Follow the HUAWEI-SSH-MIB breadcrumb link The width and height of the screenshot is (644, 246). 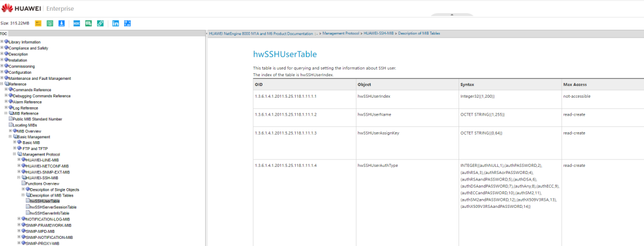click(379, 33)
